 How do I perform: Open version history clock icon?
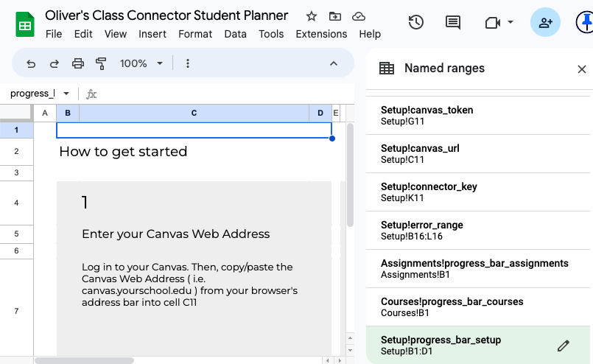(416, 22)
